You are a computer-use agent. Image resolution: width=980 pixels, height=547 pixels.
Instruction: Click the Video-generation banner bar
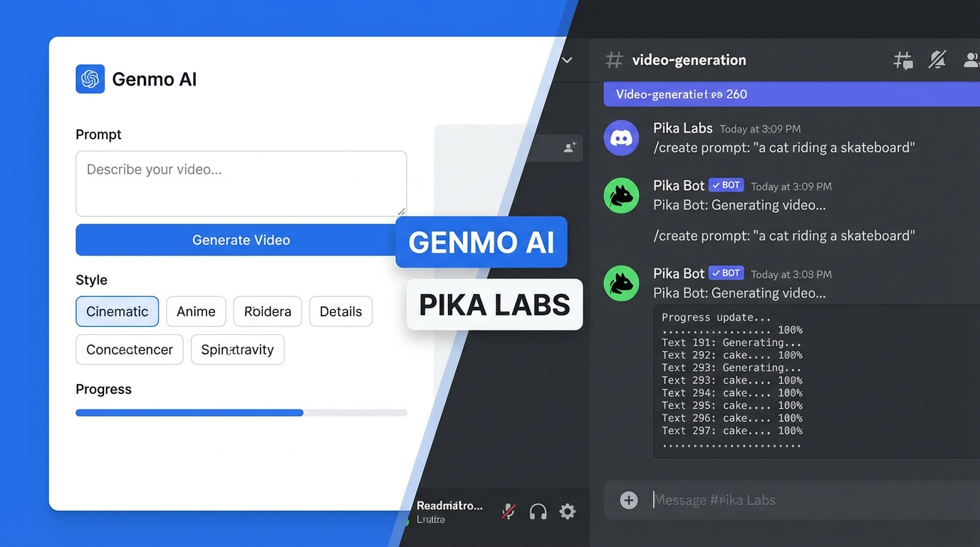[x=791, y=94]
